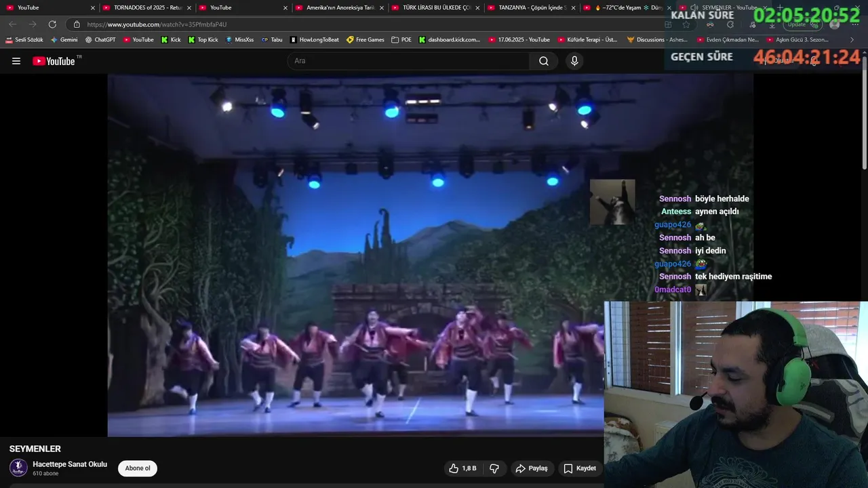Open the Kick bookmark

pyautogui.click(x=171, y=40)
